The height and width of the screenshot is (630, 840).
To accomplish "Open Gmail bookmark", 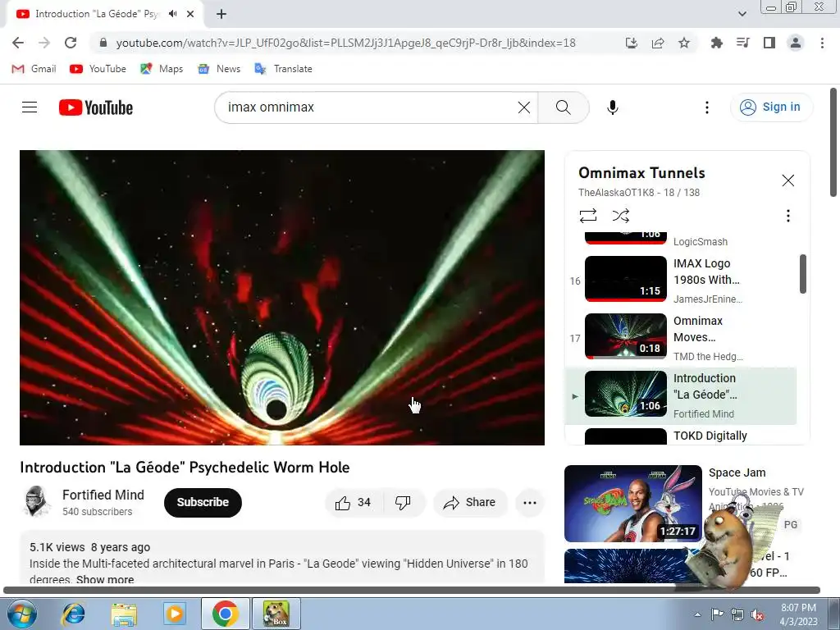I will tap(34, 69).
